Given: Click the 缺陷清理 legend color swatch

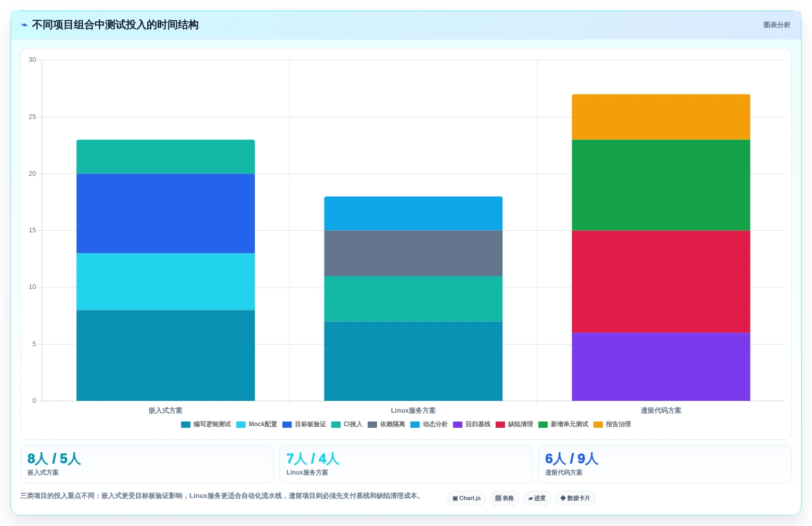Looking at the screenshot, I should click(500, 425).
